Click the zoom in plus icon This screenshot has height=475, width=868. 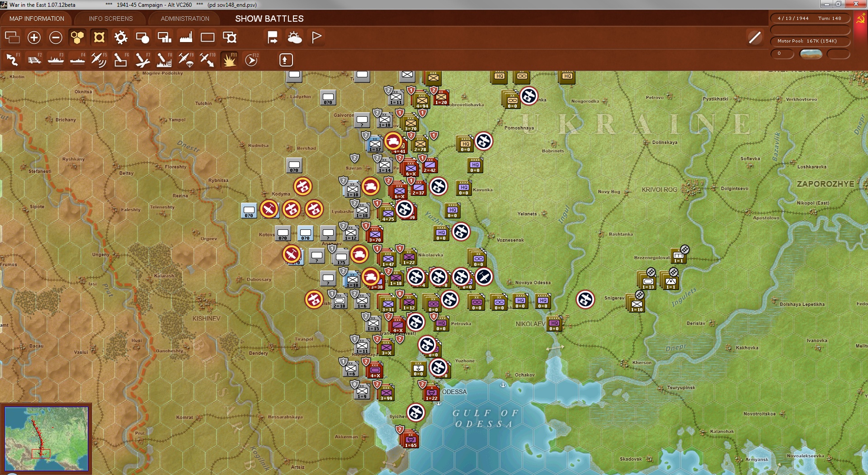34,38
